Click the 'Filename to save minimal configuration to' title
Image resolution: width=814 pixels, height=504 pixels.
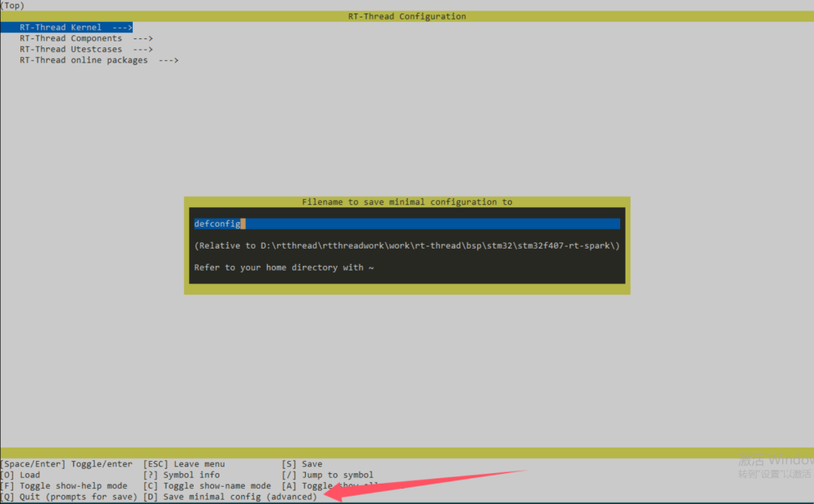407,202
